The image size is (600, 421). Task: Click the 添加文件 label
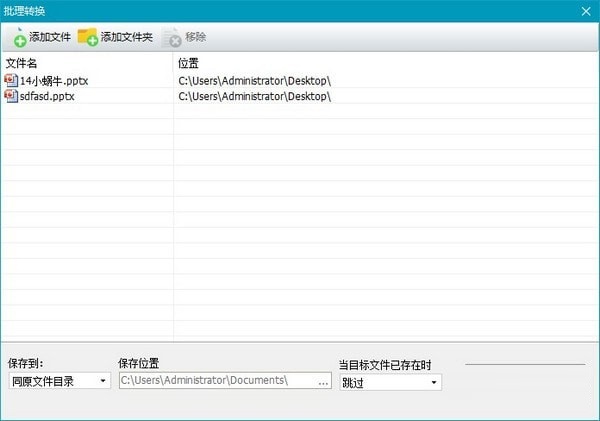tap(50, 37)
